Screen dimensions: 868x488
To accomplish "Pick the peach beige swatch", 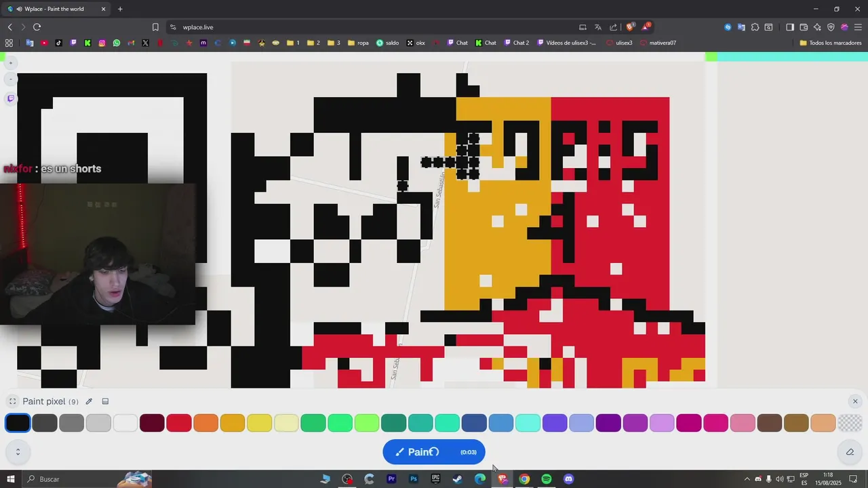I will click(823, 423).
